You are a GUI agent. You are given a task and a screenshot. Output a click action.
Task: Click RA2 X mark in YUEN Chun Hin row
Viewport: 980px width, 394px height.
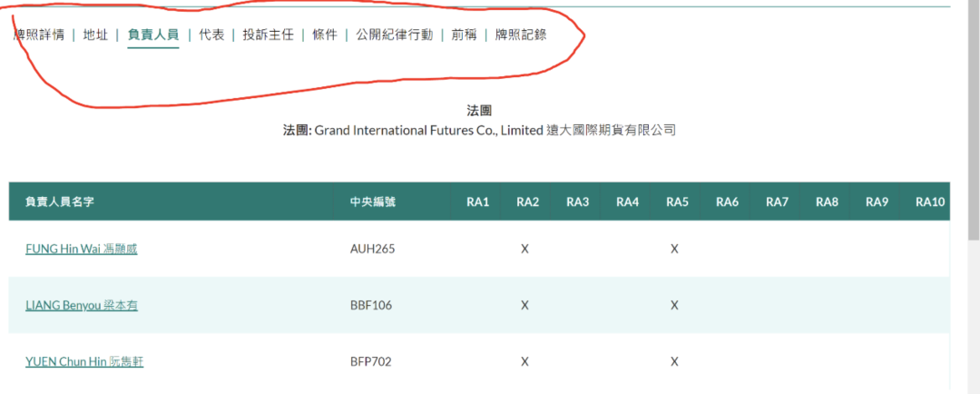pos(525,361)
